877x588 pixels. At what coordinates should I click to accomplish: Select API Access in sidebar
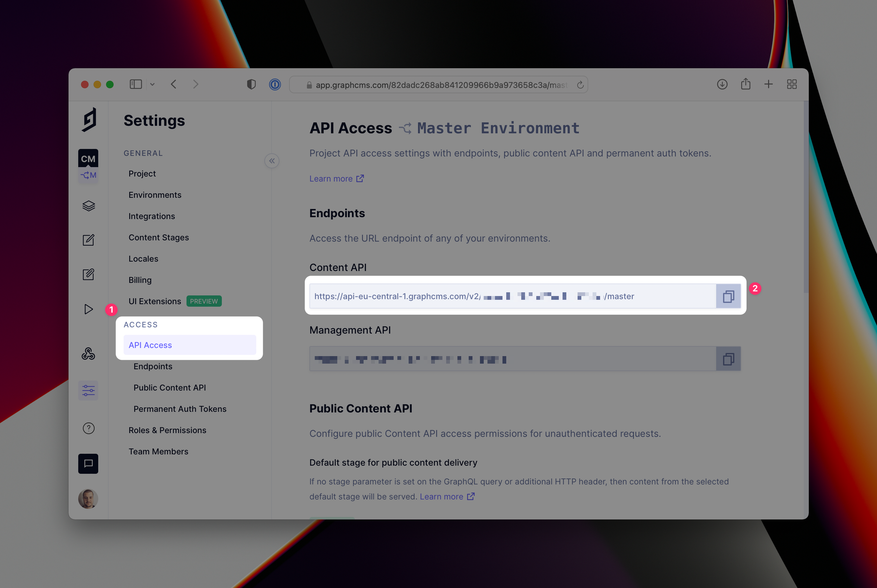(x=190, y=345)
